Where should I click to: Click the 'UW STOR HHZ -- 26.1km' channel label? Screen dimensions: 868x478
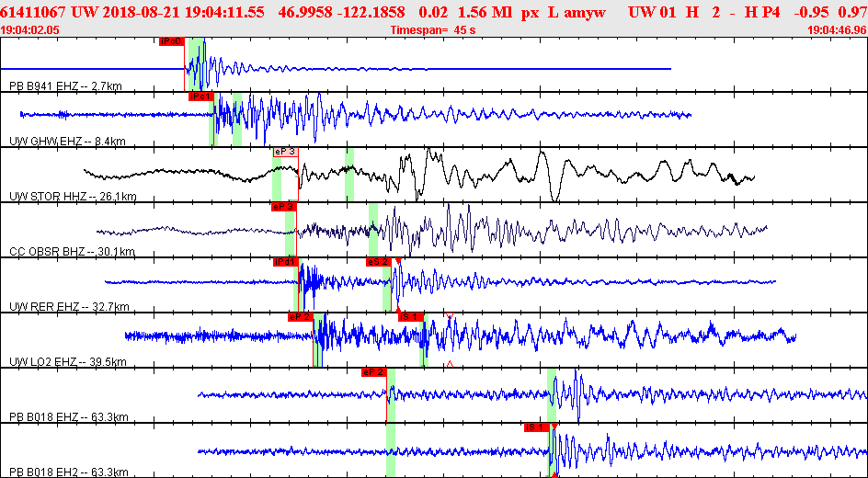pos(73,197)
